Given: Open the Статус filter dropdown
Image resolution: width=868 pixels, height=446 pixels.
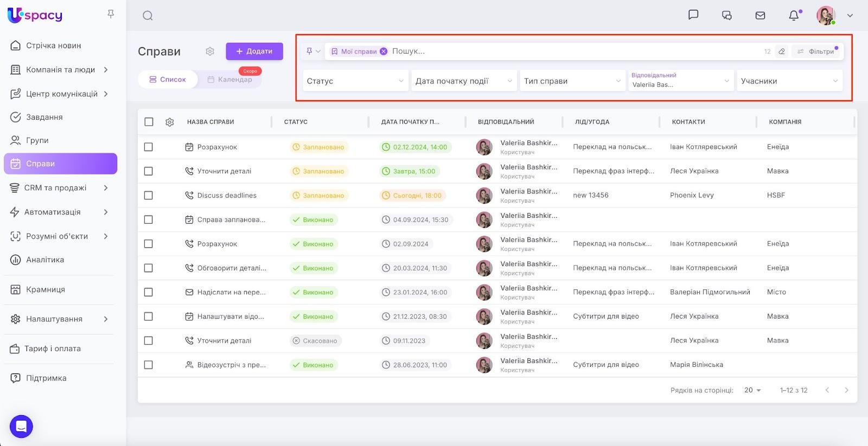Looking at the screenshot, I should click(x=355, y=81).
